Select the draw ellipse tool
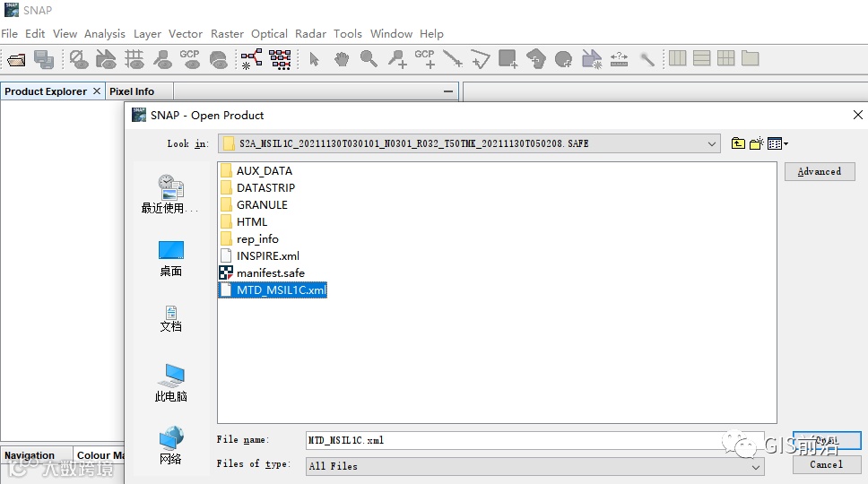Viewport: 868px width, 484px height. click(x=563, y=58)
